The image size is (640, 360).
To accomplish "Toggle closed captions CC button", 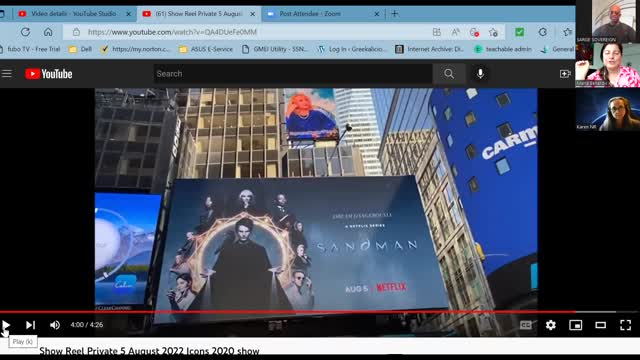I will click(x=526, y=325).
